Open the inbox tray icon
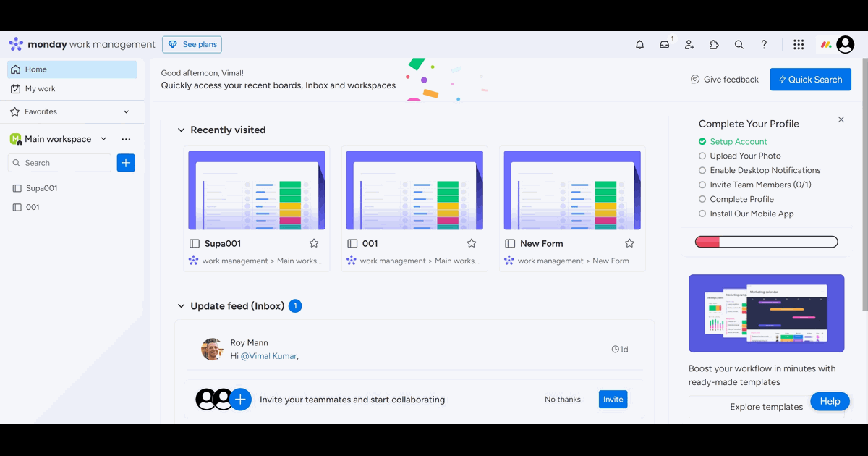The height and width of the screenshot is (456, 868). [x=664, y=45]
